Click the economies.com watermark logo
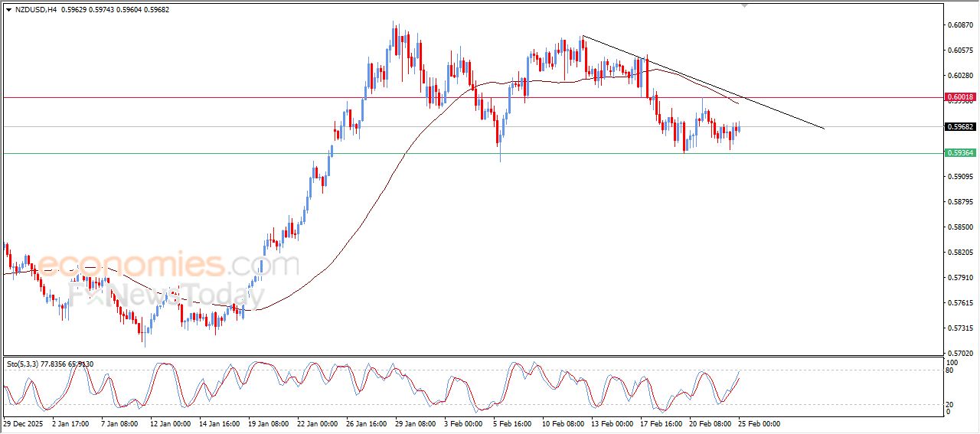The height and width of the screenshot is (434, 980). coord(168,265)
